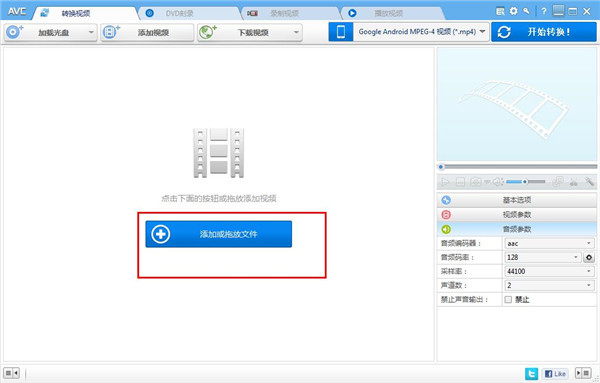Open the registration key icon

pos(527,11)
